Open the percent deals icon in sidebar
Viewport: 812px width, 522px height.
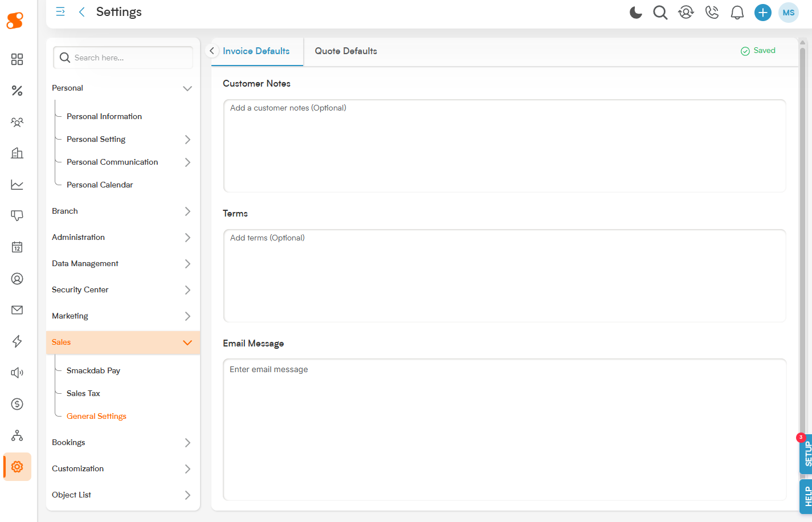pyautogui.click(x=17, y=91)
